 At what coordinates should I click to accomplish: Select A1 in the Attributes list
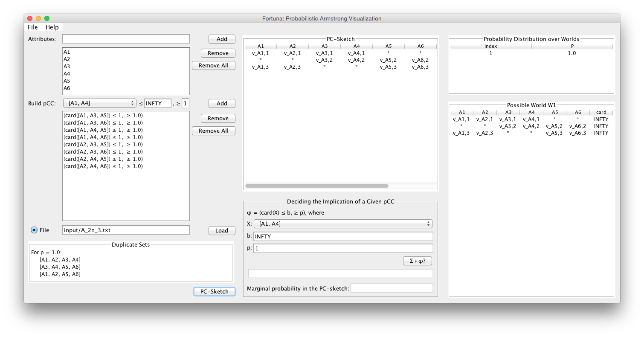click(126, 52)
